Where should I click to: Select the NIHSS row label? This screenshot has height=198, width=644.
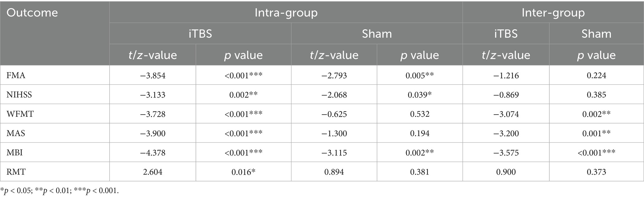(x=19, y=95)
